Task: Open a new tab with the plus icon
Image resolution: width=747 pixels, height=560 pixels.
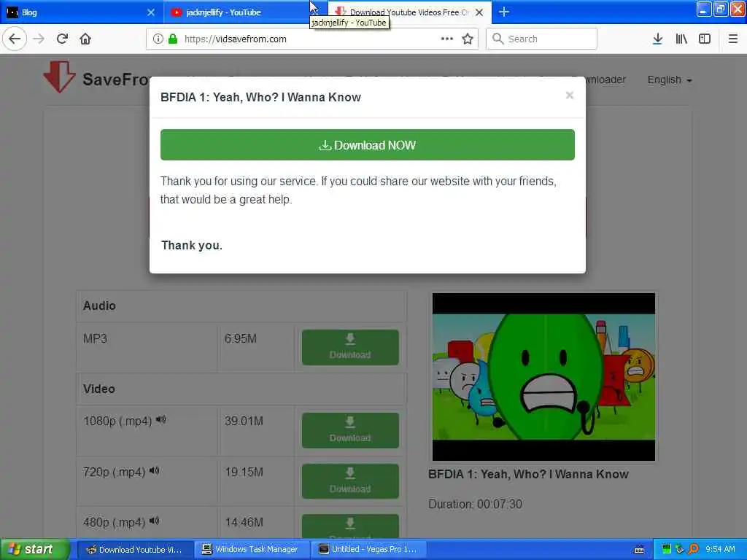Action: [503, 12]
